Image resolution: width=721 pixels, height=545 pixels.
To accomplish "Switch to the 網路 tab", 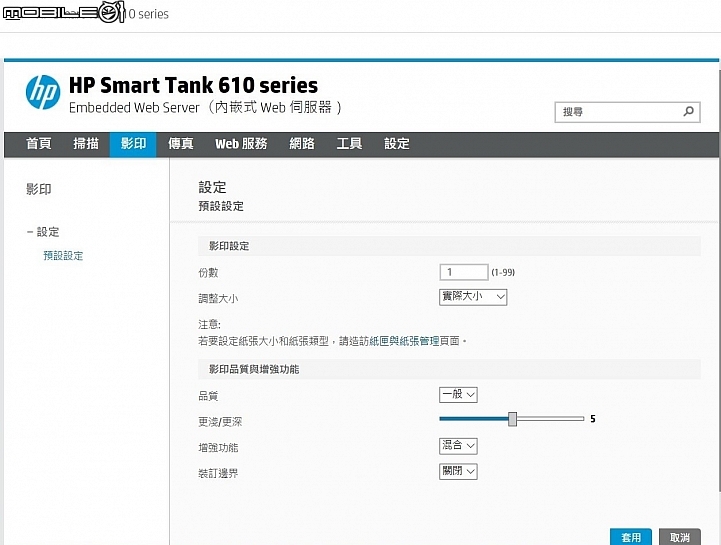I will click(302, 144).
